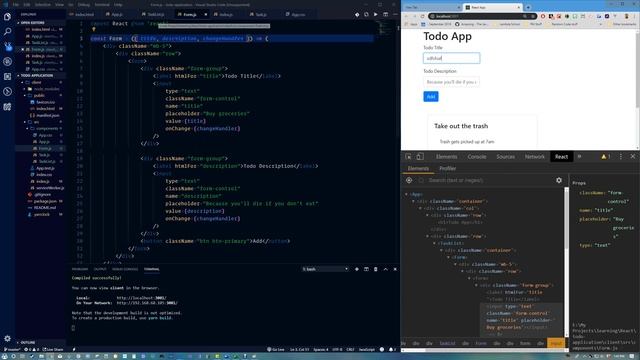Click Go Live in the status bar
Screen dimensions: 640x360
276,349
